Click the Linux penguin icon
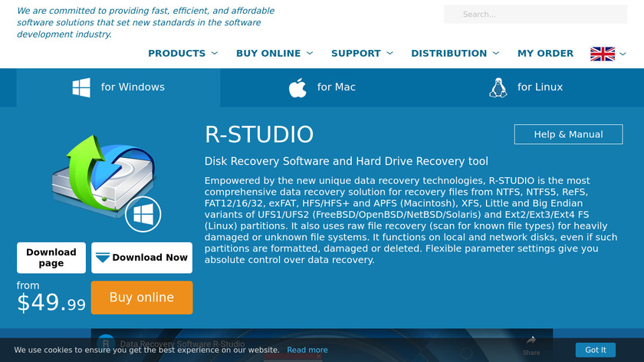Screen dimensions: 644x362 (x=498, y=87)
